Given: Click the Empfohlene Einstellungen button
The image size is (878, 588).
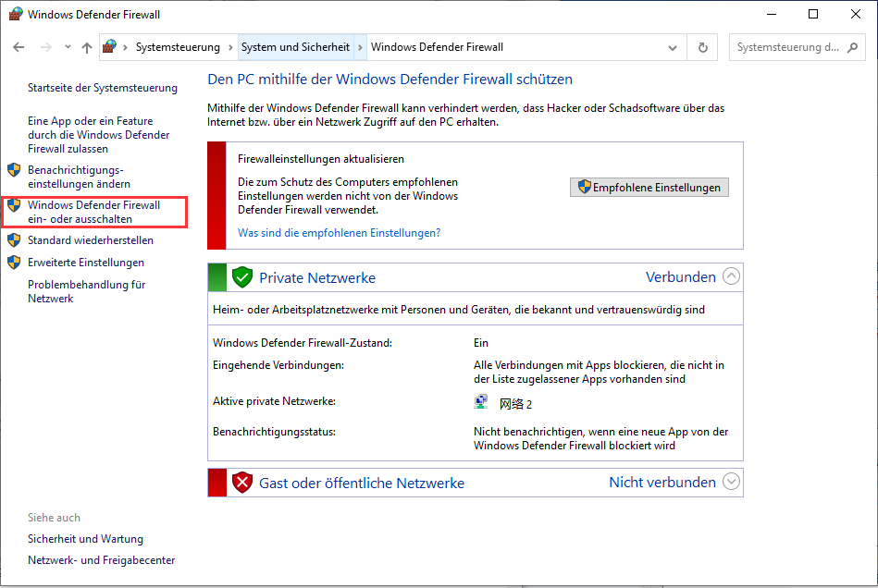Looking at the screenshot, I should tap(649, 188).
